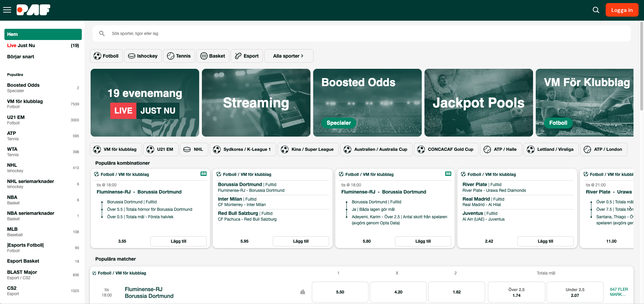Open the Boosted Odds banner
Viewport: 644px width, 304px height.
367,103
